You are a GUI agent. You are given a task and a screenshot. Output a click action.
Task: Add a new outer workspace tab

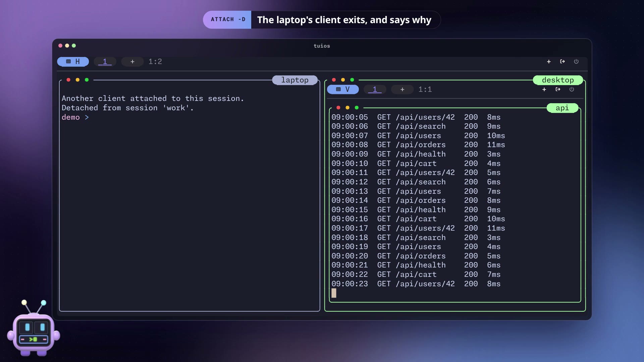pos(132,62)
